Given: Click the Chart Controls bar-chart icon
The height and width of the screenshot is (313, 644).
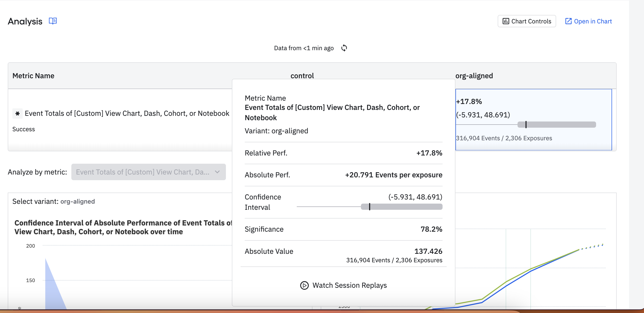Looking at the screenshot, I should pos(505,21).
